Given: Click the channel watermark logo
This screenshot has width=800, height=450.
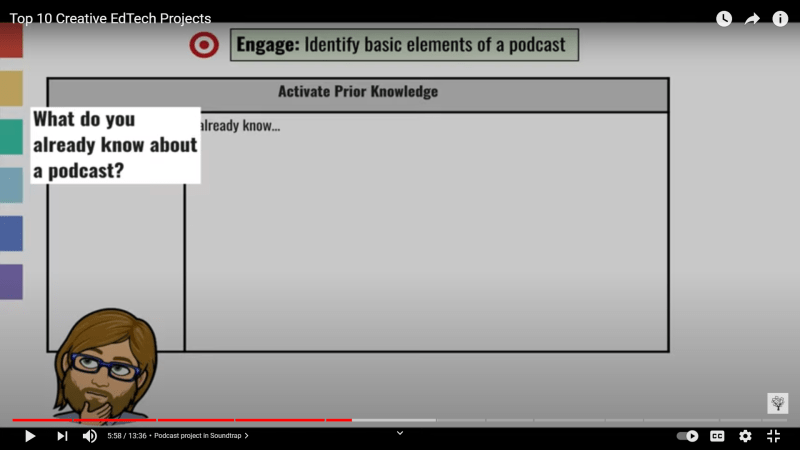Looking at the screenshot, I should click(777, 403).
